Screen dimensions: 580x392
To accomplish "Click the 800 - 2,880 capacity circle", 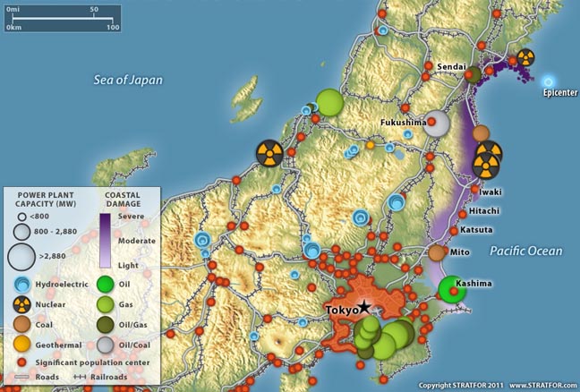I will [x=21, y=232].
